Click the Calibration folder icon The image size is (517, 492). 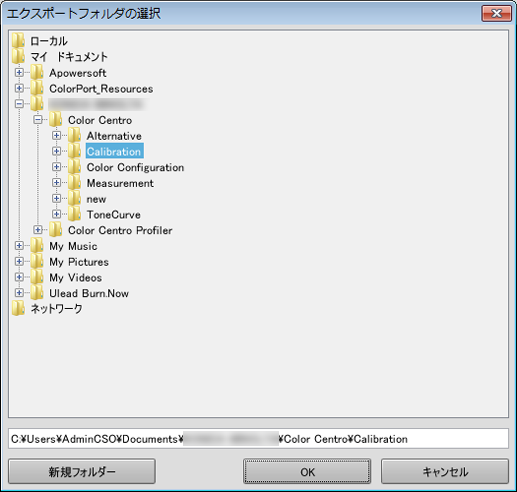click(74, 151)
